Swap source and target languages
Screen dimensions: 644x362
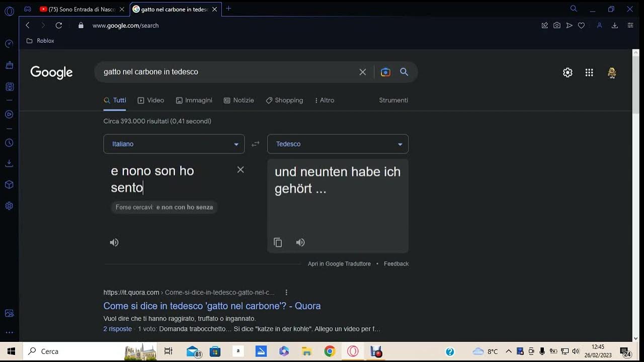coord(256,144)
